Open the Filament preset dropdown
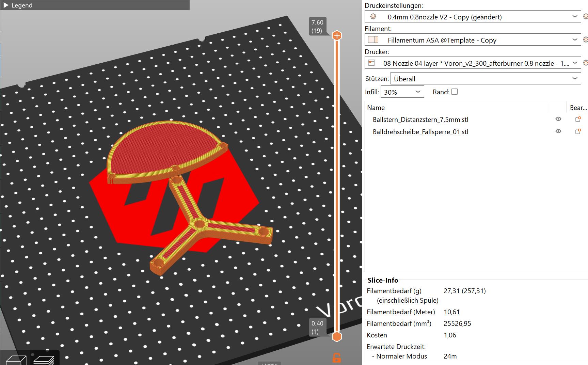588x365 pixels. [x=473, y=40]
